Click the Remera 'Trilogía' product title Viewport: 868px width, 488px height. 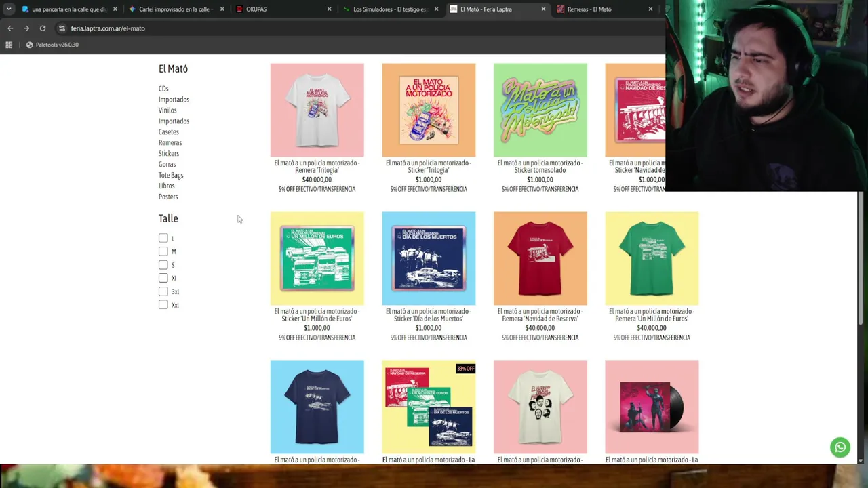(317, 167)
